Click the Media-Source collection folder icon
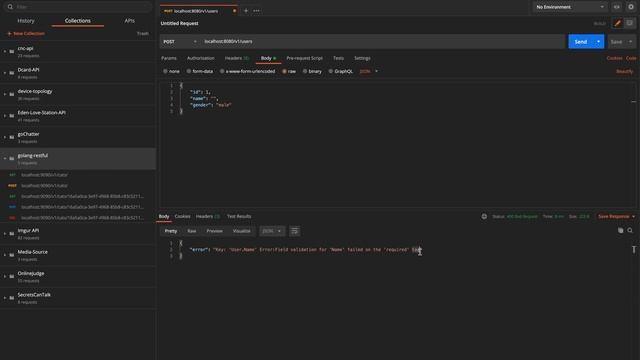The image size is (640, 360). pyautogui.click(x=12, y=255)
